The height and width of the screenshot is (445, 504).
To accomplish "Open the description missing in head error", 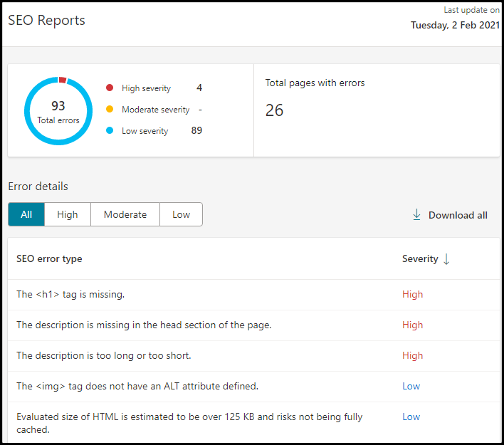I will 144,325.
